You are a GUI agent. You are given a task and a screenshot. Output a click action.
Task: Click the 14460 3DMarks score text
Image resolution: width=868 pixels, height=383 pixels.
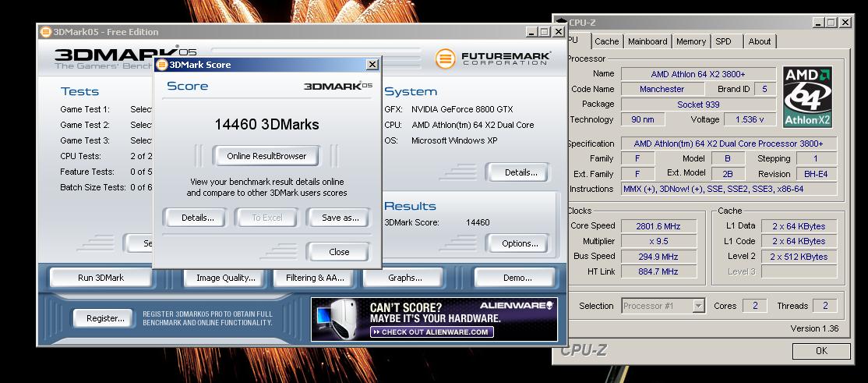tap(266, 124)
